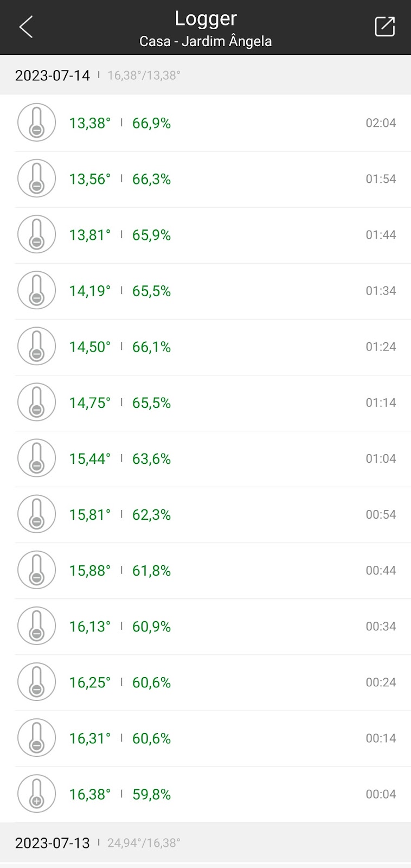Click the 16,31° reading at 00:14
The image size is (411, 868).
point(206,738)
